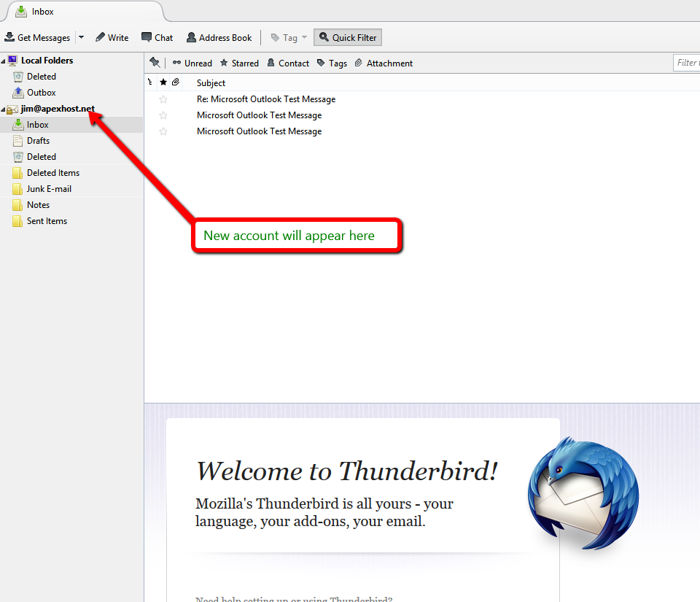Open Re: Microsoft Outlook Test Message

[x=266, y=99]
